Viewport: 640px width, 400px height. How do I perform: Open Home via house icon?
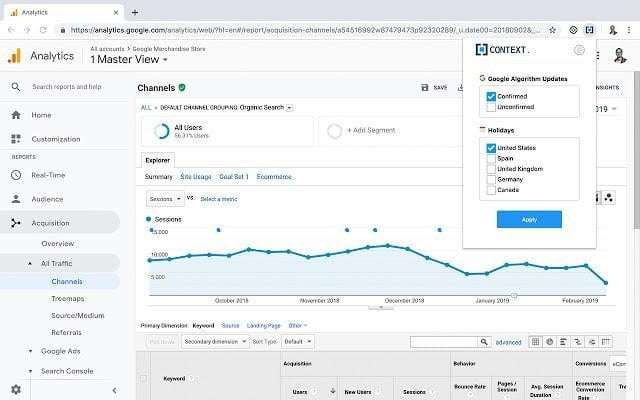(16, 115)
